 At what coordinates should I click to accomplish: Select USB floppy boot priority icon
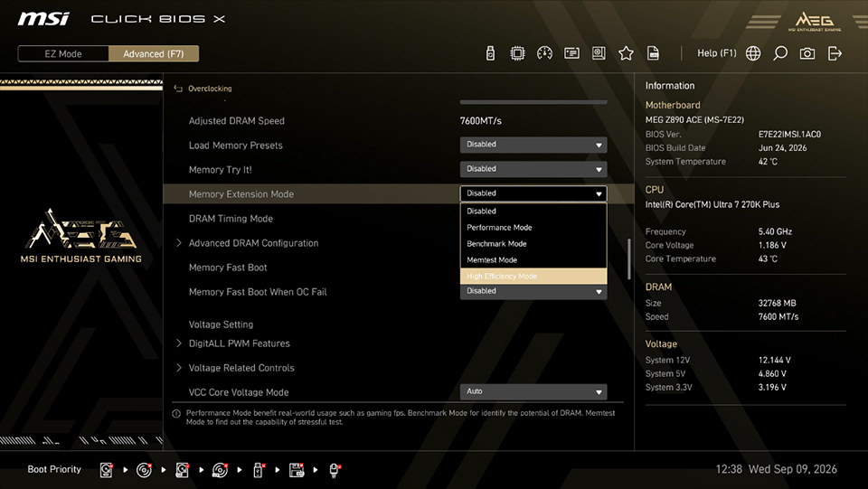[x=297, y=470]
